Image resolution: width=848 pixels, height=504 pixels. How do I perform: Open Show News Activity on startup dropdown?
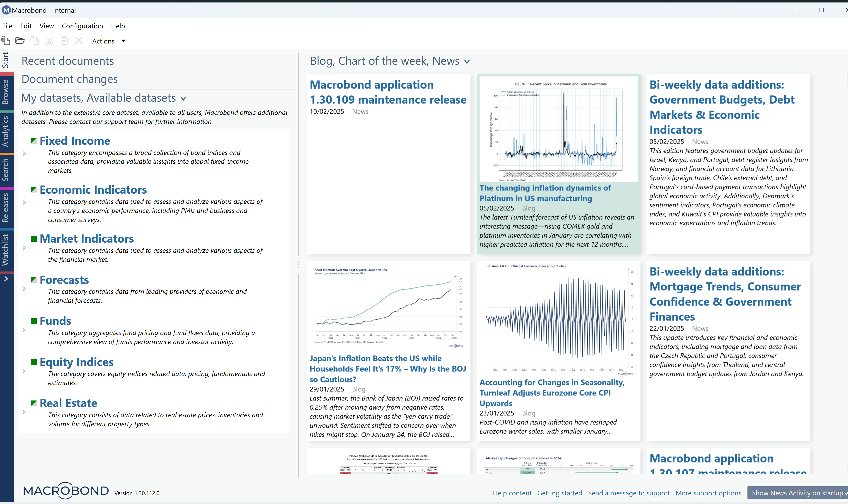[x=797, y=493]
